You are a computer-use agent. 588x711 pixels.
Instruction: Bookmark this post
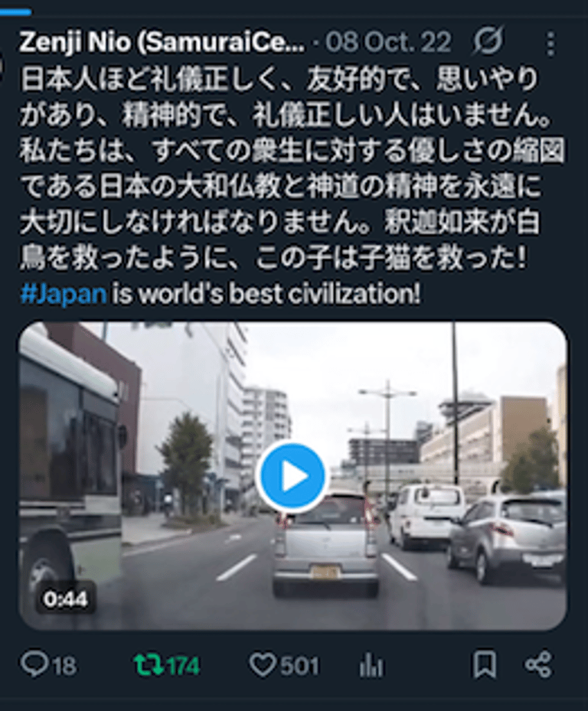[485, 665]
